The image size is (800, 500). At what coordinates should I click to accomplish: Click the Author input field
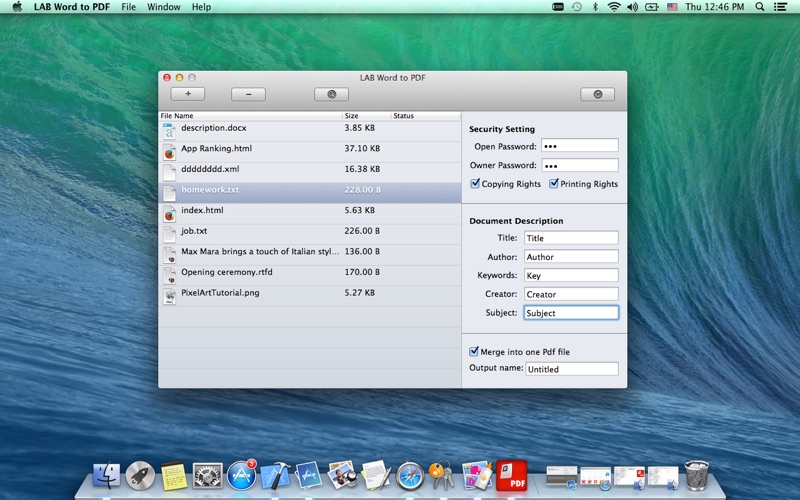pyautogui.click(x=571, y=257)
